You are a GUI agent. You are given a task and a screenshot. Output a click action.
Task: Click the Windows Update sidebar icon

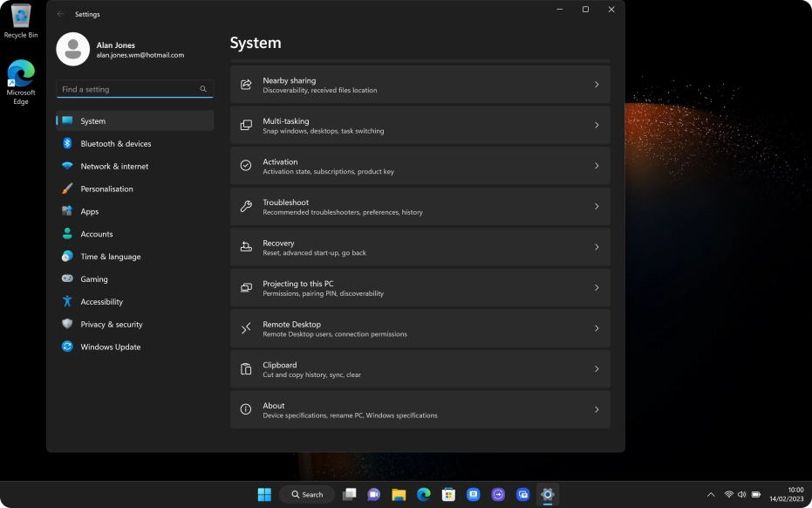(x=67, y=347)
